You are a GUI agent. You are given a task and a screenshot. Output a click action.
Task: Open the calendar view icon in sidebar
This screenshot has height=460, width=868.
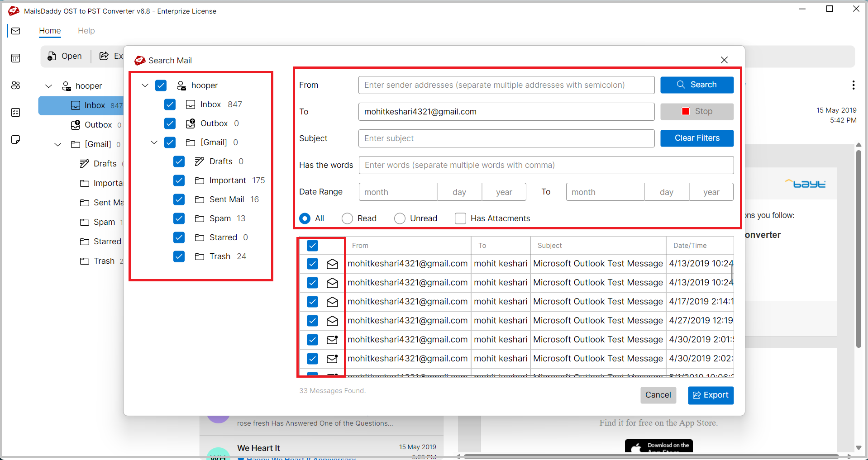16,58
